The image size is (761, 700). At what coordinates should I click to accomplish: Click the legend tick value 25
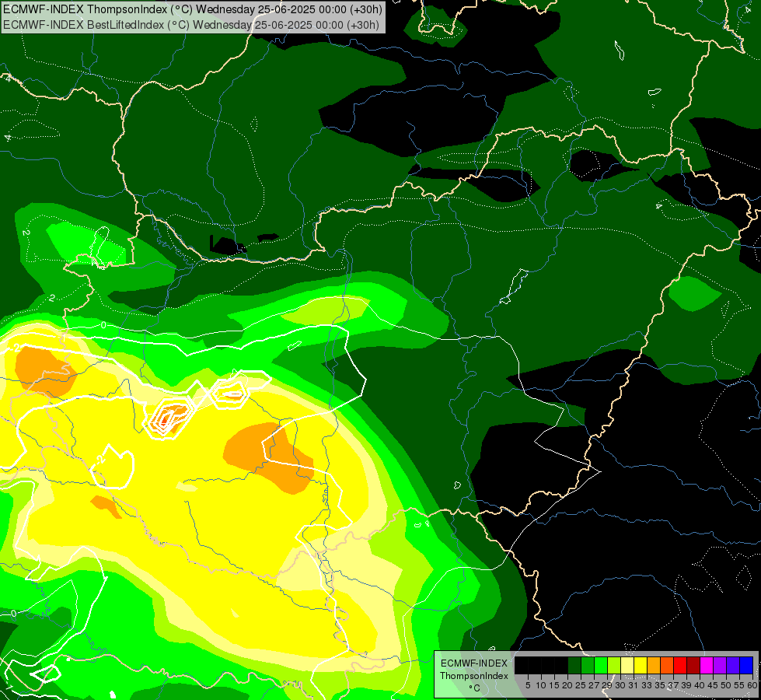(581, 685)
